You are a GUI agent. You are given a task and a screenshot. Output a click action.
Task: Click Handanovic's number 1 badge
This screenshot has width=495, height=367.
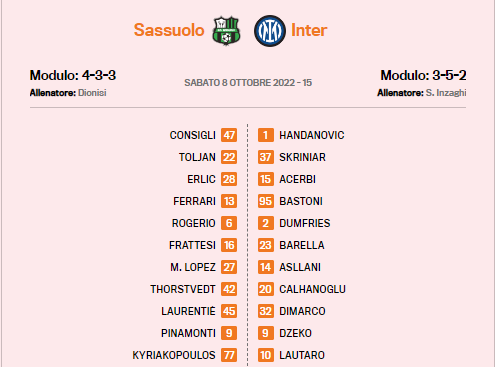point(266,135)
